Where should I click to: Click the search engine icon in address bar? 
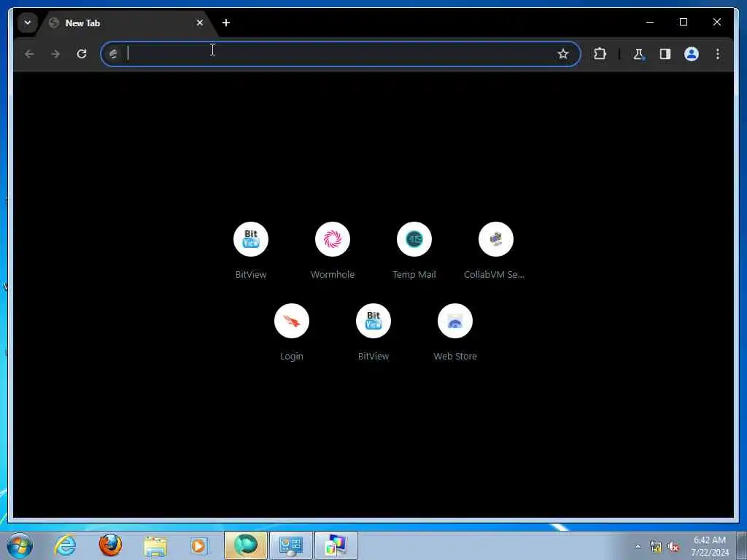113,54
